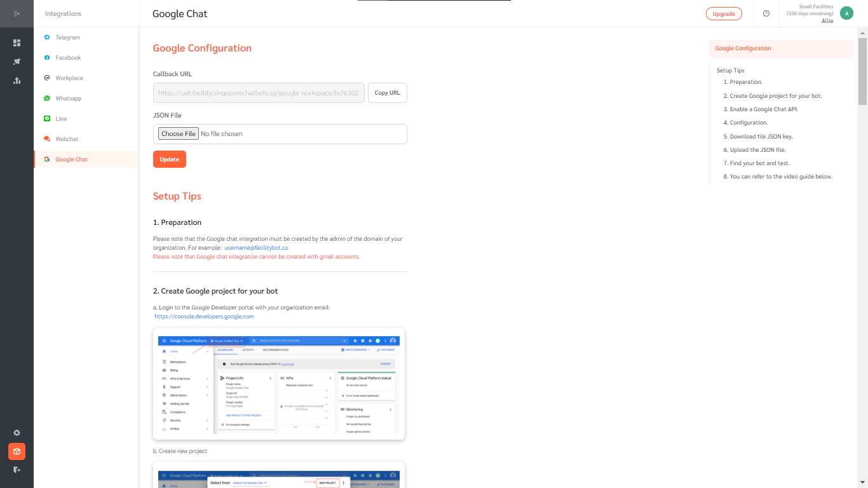
Task: Open the settings gear in left sidebar
Action: (x=17, y=433)
